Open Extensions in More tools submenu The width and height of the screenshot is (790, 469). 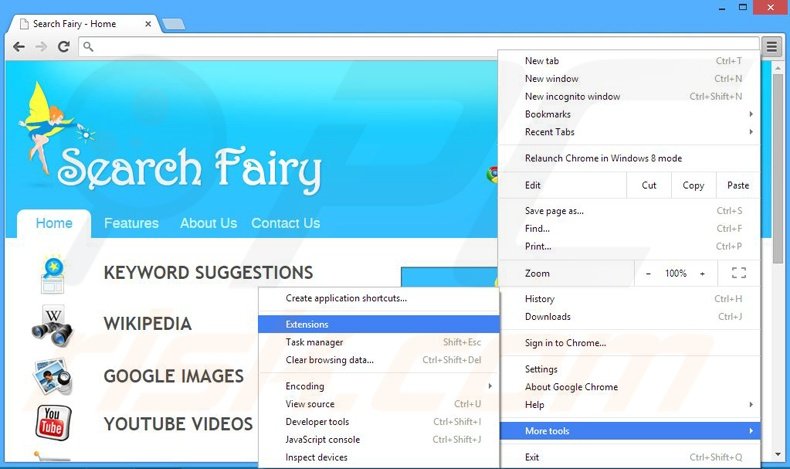click(x=378, y=324)
